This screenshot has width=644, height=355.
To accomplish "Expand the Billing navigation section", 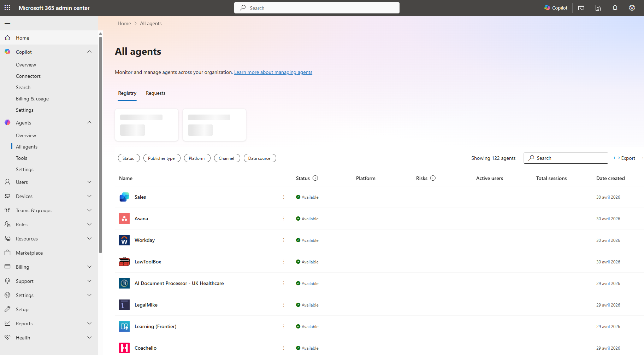I will (x=89, y=267).
